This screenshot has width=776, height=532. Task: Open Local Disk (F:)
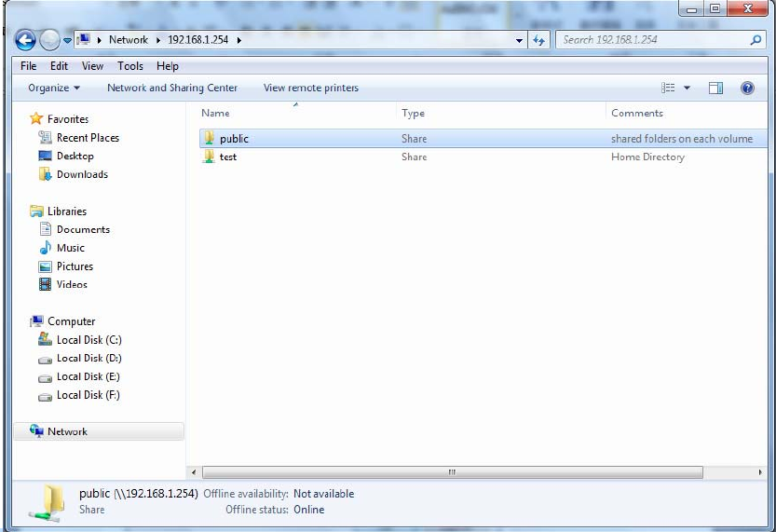(x=88, y=395)
